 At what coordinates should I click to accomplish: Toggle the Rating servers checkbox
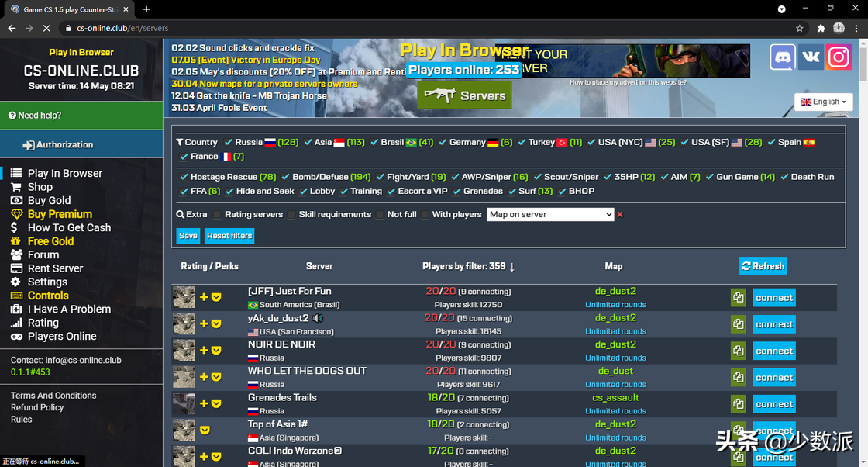(x=218, y=215)
